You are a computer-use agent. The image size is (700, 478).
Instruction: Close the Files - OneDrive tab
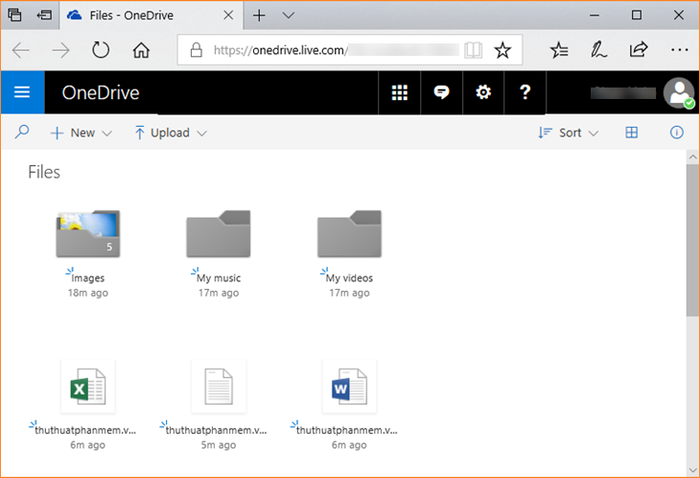228,15
